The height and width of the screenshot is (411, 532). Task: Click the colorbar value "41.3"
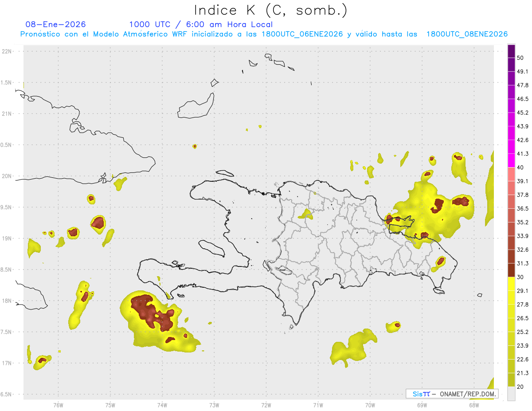coord(523,154)
